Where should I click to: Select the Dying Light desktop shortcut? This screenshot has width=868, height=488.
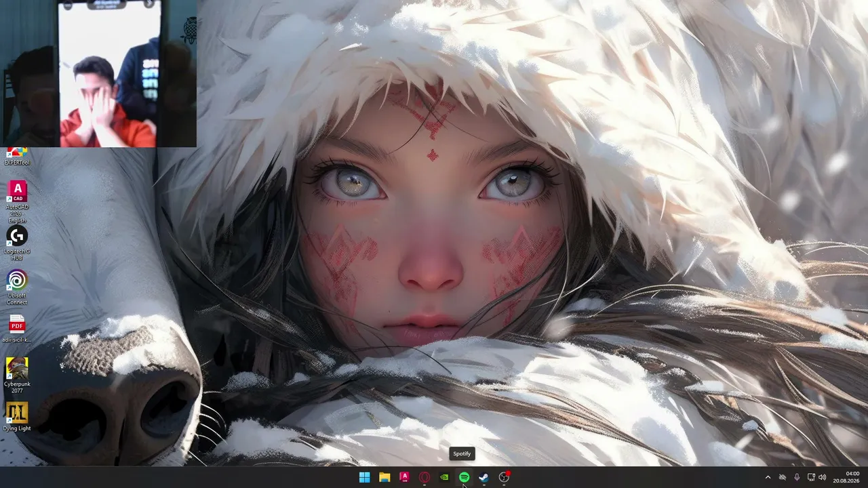pos(17,417)
